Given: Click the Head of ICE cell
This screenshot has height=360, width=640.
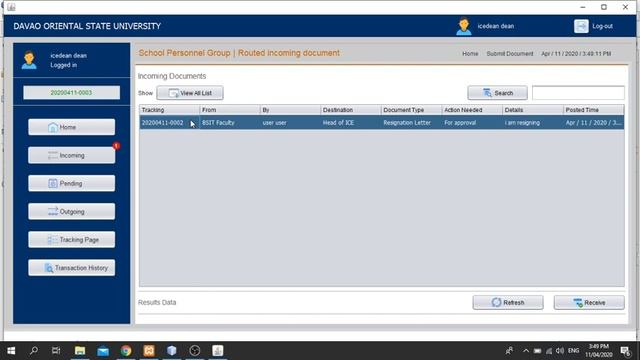Looking at the screenshot, I should [351, 122].
